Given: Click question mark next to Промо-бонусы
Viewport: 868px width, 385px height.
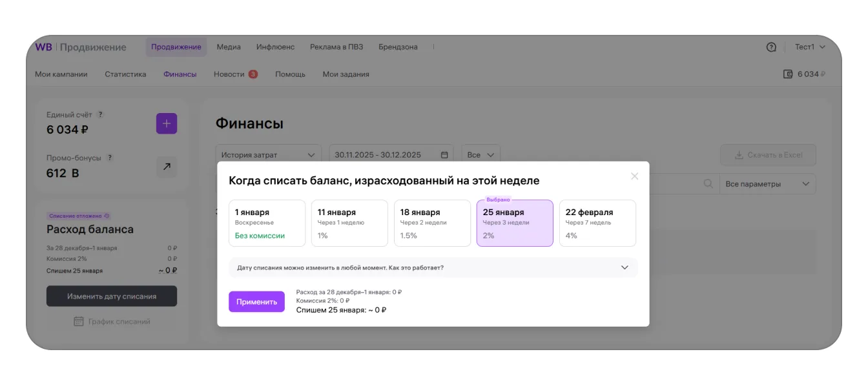Looking at the screenshot, I should (110, 158).
